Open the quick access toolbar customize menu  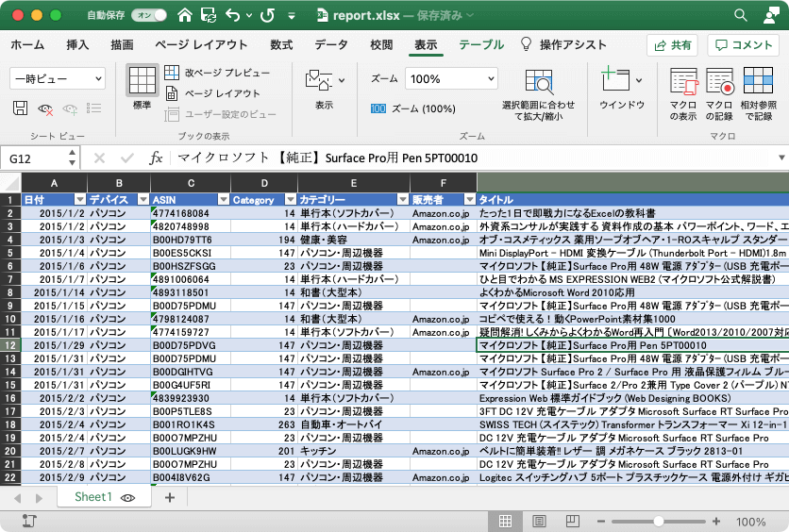(292, 16)
